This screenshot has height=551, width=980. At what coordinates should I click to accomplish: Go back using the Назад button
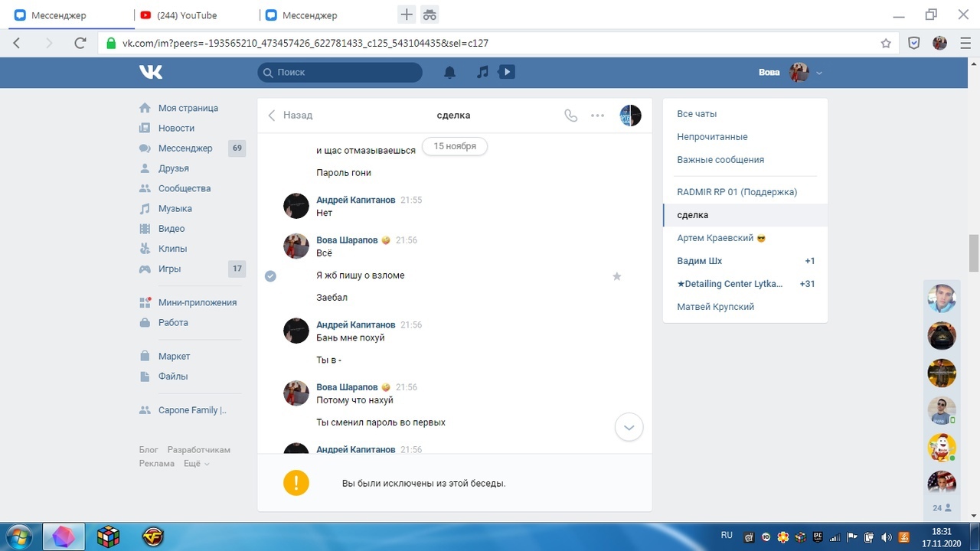pyautogui.click(x=290, y=116)
